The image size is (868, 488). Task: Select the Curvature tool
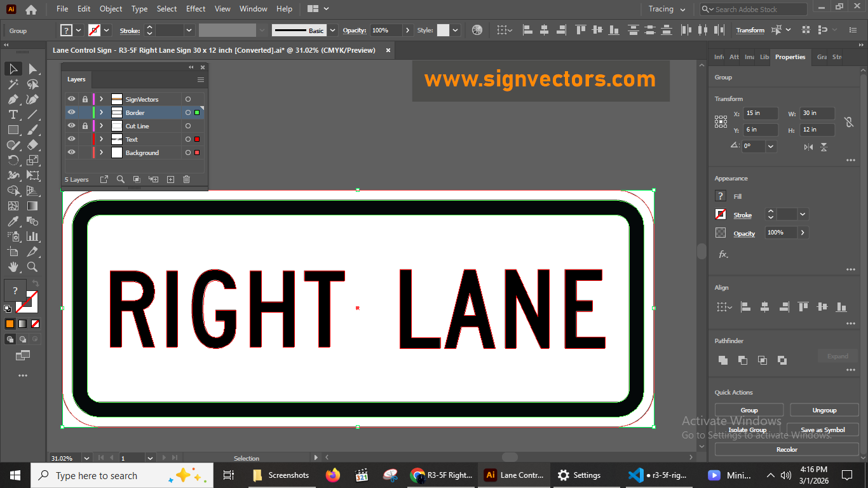coord(32,99)
